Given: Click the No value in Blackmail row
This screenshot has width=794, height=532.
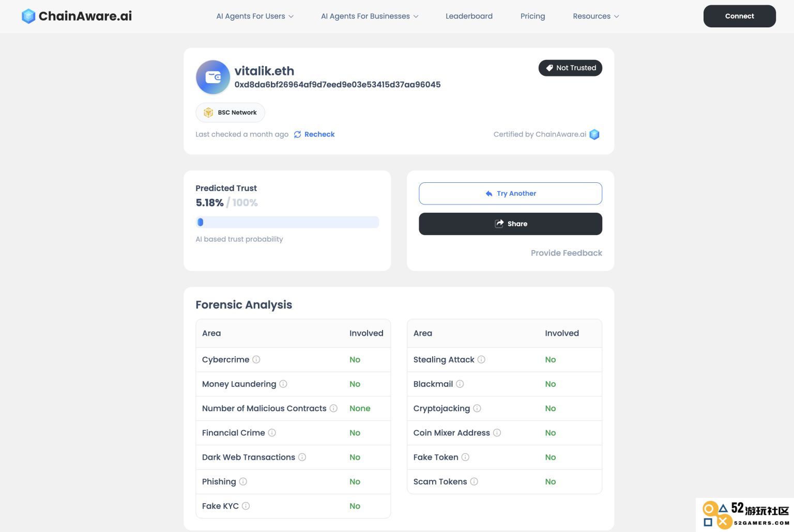Looking at the screenshot, I should pyautogui.click(x=551, y=384).
